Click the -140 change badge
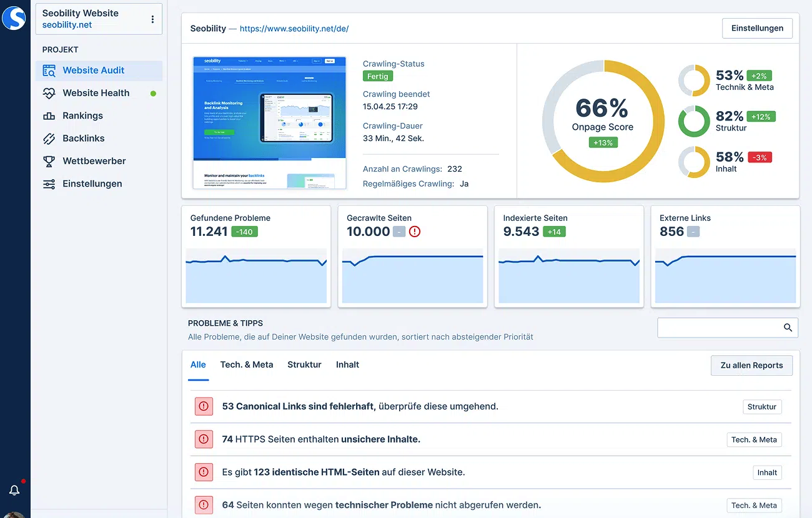This screenshot has height=518, width=812. pyautogui.click(x=244, y=232)
